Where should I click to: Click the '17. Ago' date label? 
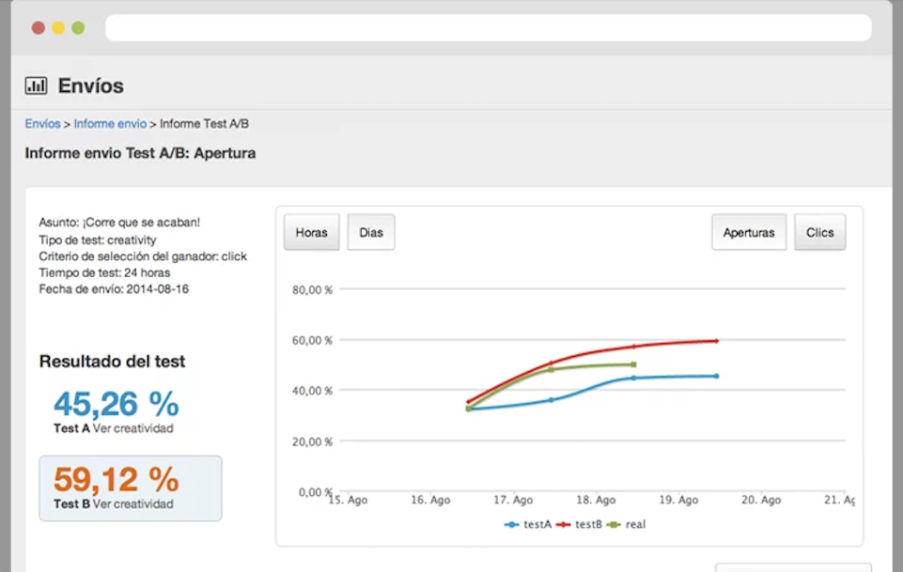click(x=513, y=500)
